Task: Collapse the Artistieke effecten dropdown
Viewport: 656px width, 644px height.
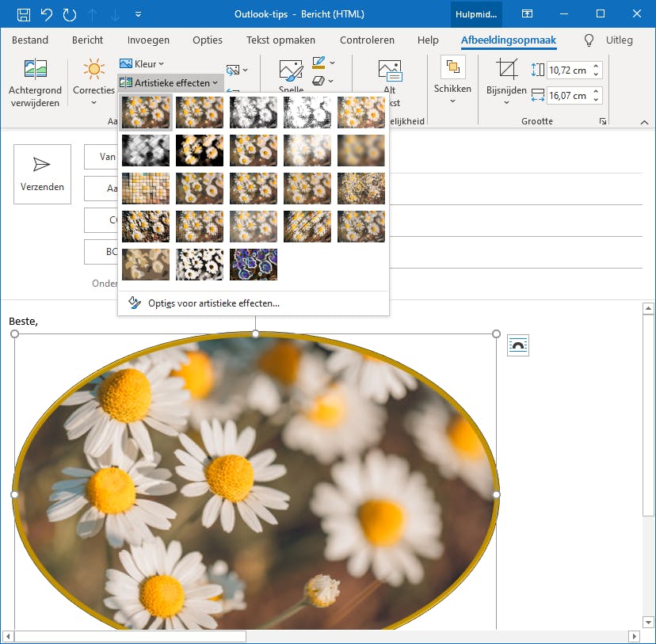Action: pos(170,82)
